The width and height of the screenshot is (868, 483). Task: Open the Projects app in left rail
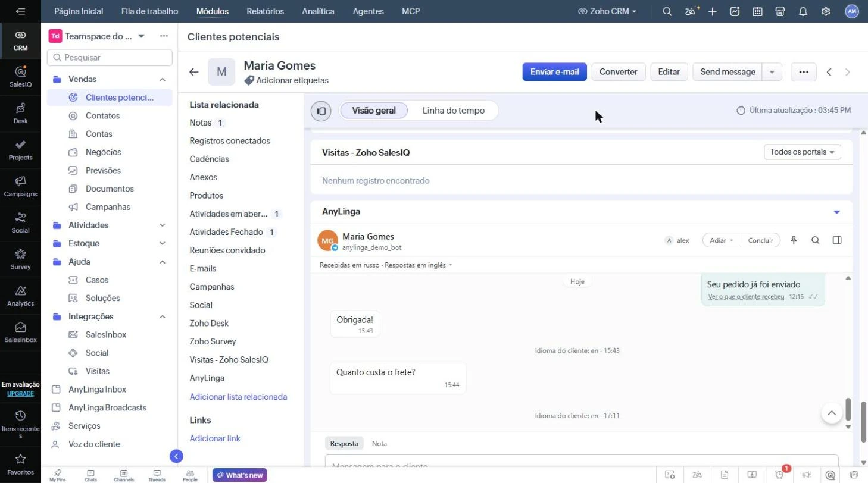(20, 149)
